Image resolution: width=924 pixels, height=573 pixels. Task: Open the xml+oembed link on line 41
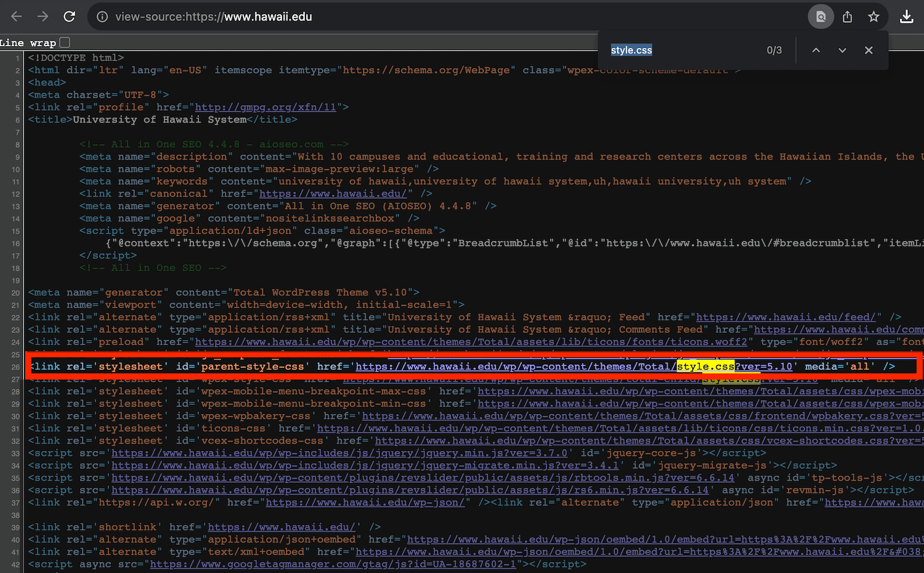pos(639,551)
